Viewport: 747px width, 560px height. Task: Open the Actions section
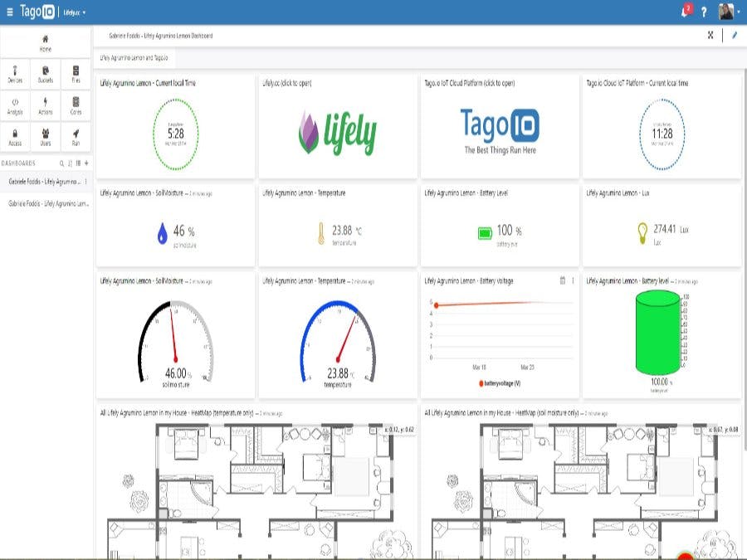pos(46,105)
